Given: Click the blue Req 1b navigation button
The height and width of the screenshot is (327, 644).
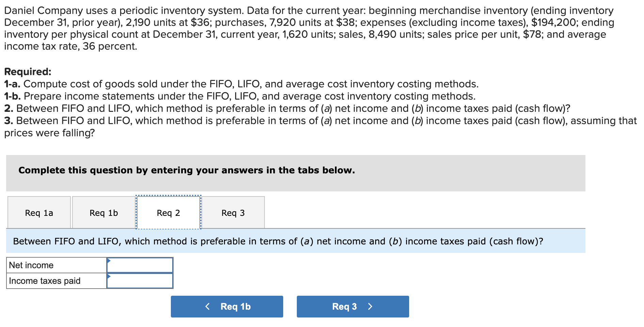Looking at the screenshot, I should tap(227, 306).
